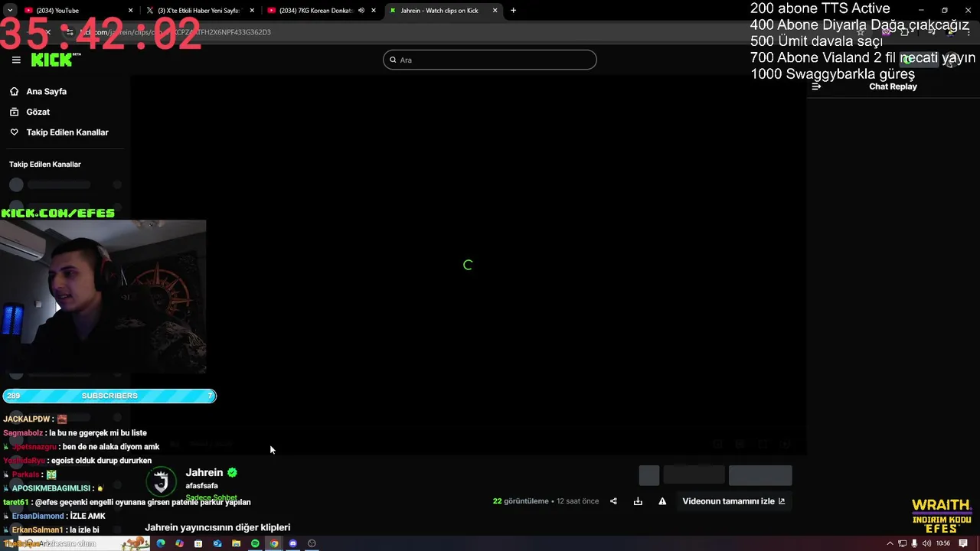Collapse the Chat Replay panel icon

[816, 86]
